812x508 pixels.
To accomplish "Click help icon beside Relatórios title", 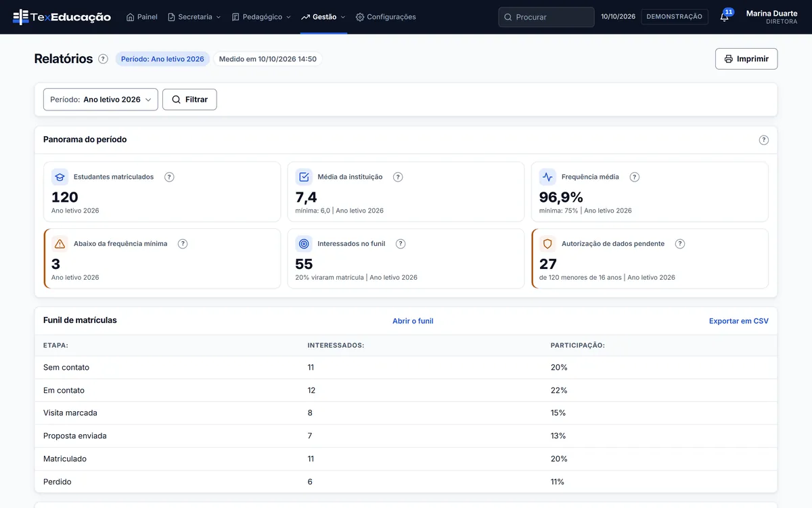I will coord(103,59).
